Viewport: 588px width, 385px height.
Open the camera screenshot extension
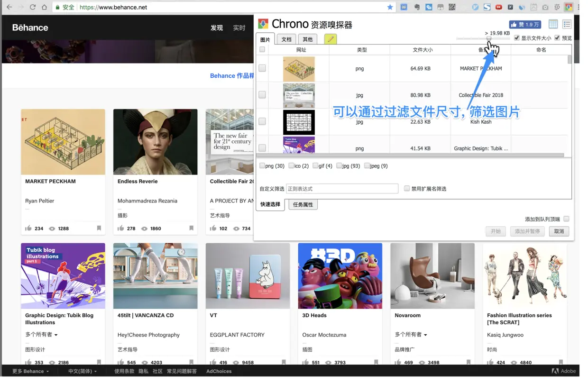[x=545, y=7]
